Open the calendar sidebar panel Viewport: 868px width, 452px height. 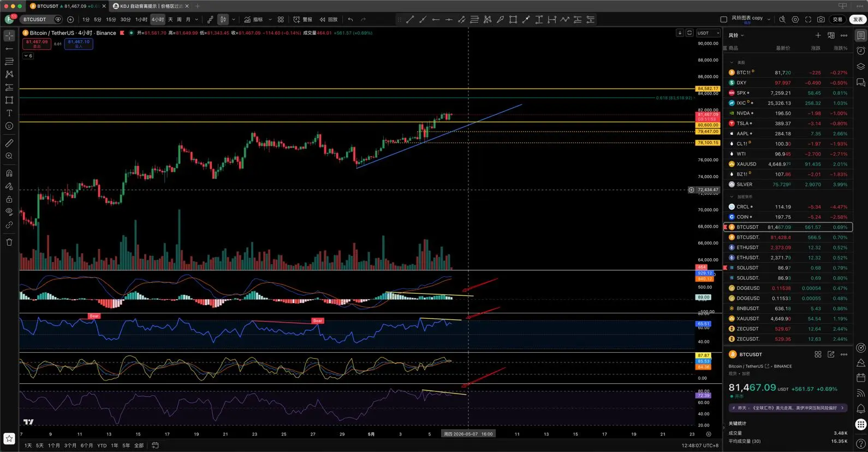tap(861, 378)
